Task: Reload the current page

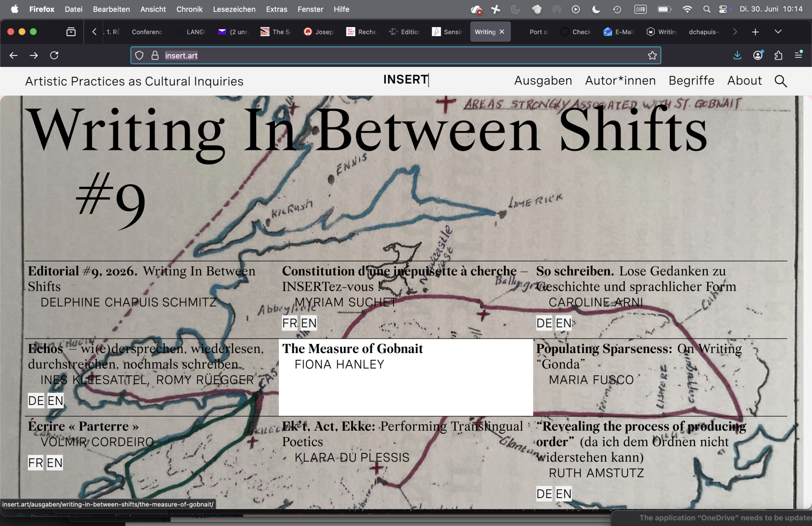Action: 54,56
